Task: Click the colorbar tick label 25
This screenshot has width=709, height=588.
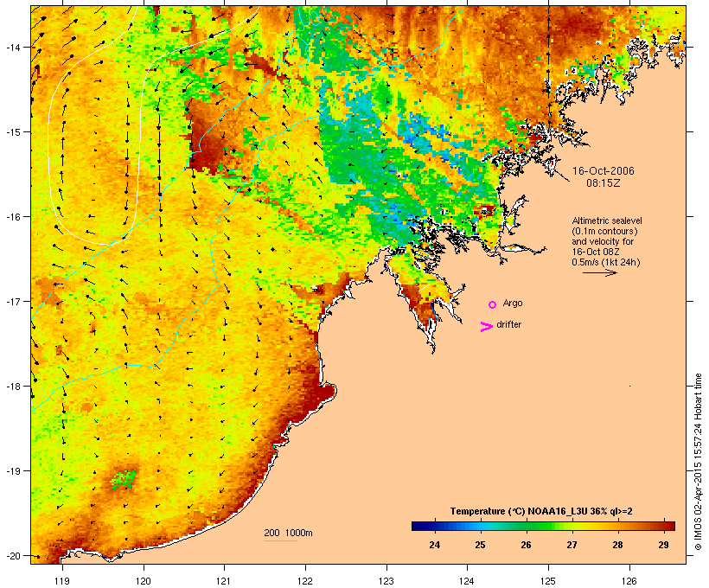Action: 480,545
